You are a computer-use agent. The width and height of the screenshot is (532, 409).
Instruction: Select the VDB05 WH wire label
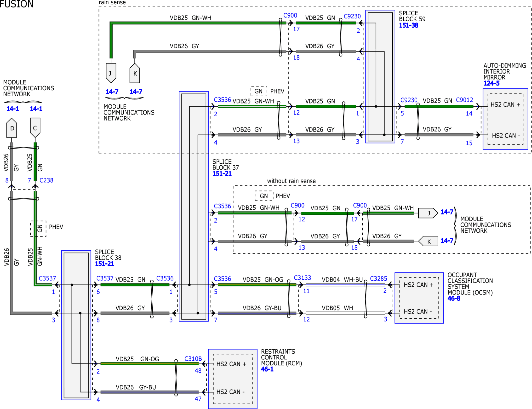[x=337, y=308]
